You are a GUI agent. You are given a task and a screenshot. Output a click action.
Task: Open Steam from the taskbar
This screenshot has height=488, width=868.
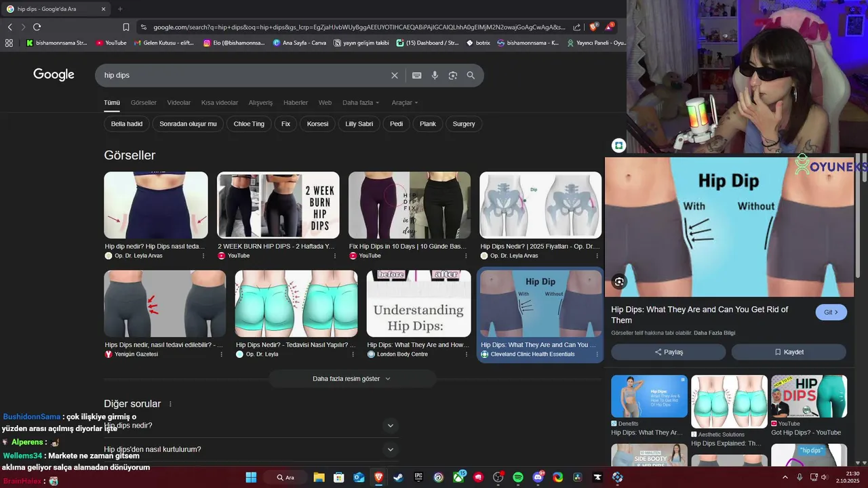point(398,477)
